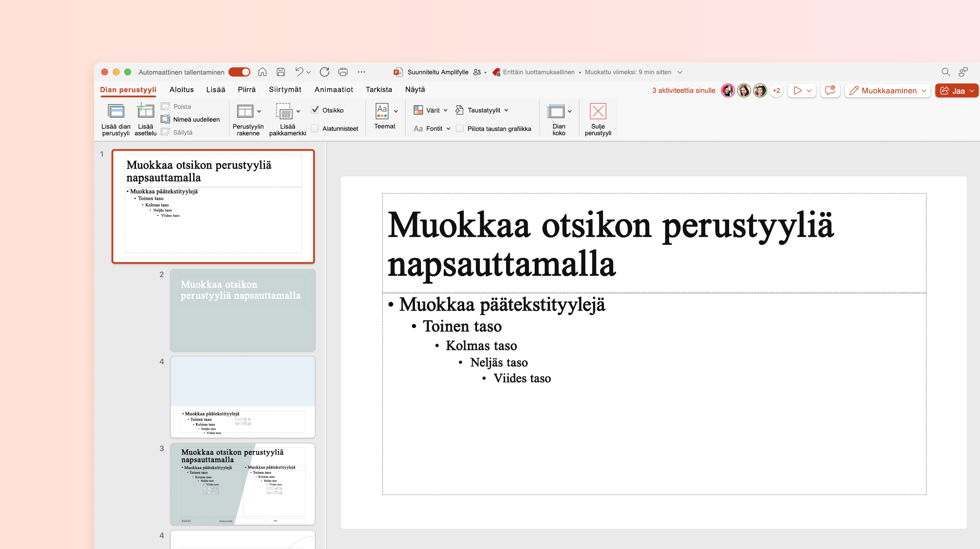Click Lisää paikkamerkki placeholder icon
The width and height of the screenshot is (980, 549).
(284, 111)
